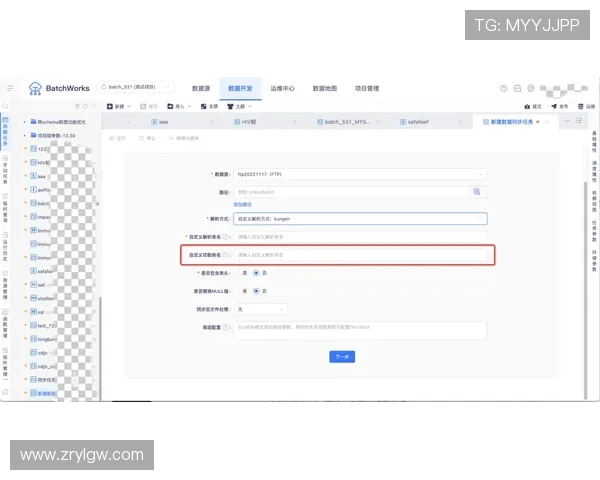
Task: Click the browse icon in 路径 field
Action: pyautogui.click(x=477, y=190)
